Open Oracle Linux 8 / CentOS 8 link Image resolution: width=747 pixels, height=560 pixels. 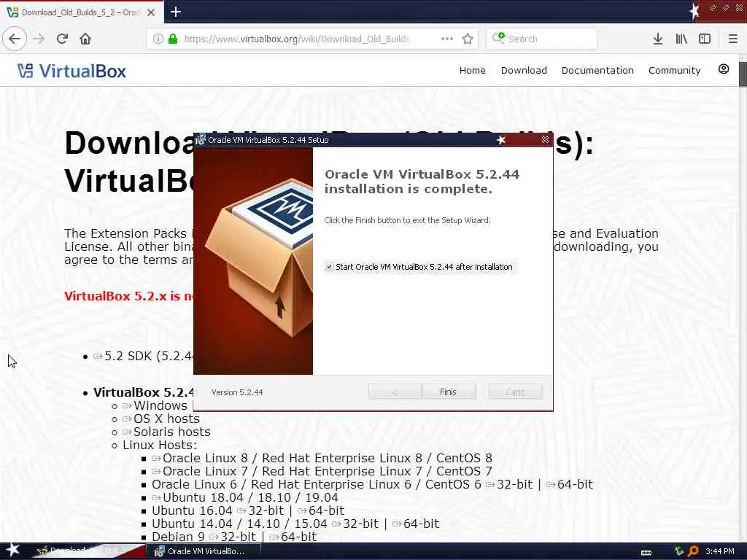click(322, 458)
